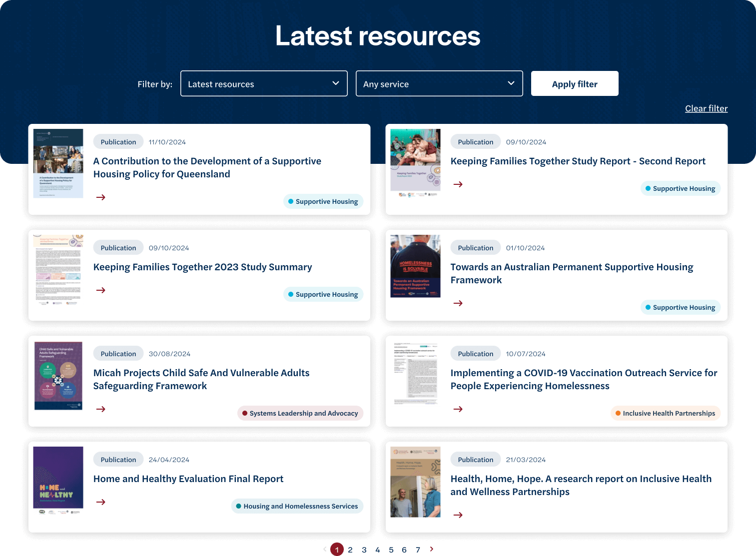Open Keeping Families Together Second Report via arrow icon
Image resolution: width=756 pixels, height=556 pixels.
tap(458, 184)
